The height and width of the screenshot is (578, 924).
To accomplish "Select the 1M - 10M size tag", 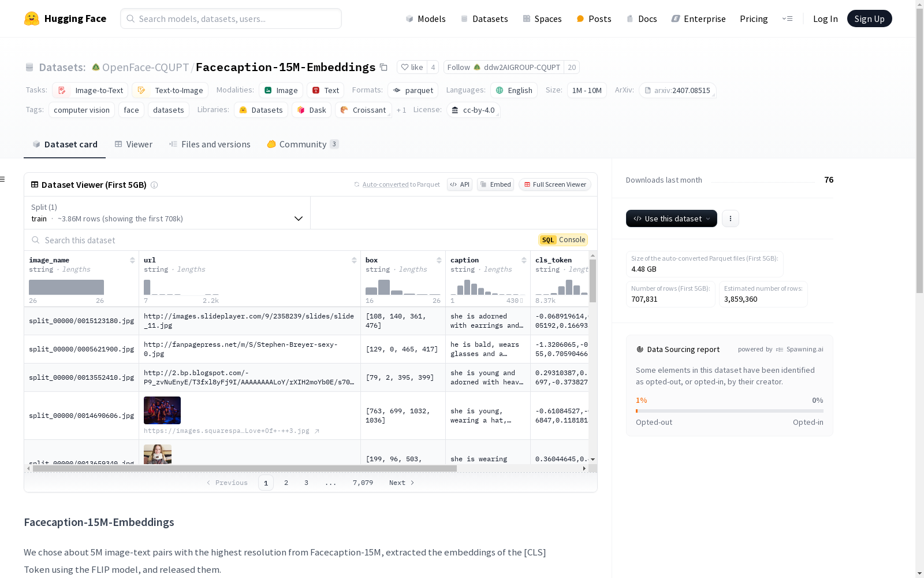I will tap(587, 90).
